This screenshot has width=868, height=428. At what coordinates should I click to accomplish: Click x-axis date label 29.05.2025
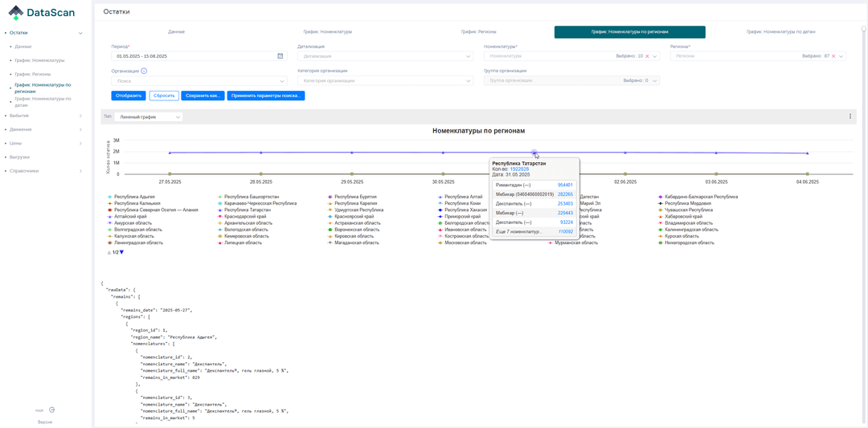(352, 181)
